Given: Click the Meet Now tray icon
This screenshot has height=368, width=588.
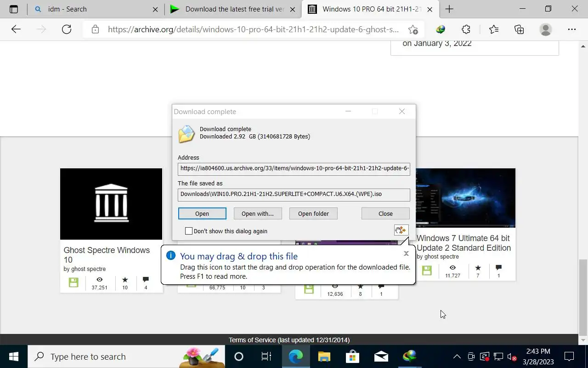Looking at the screenshot, I should point(471,356).
